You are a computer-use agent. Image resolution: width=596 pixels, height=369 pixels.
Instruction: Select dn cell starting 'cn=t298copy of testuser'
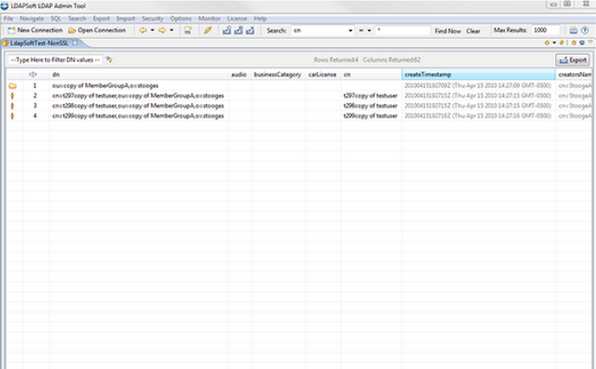click(138, 106)
